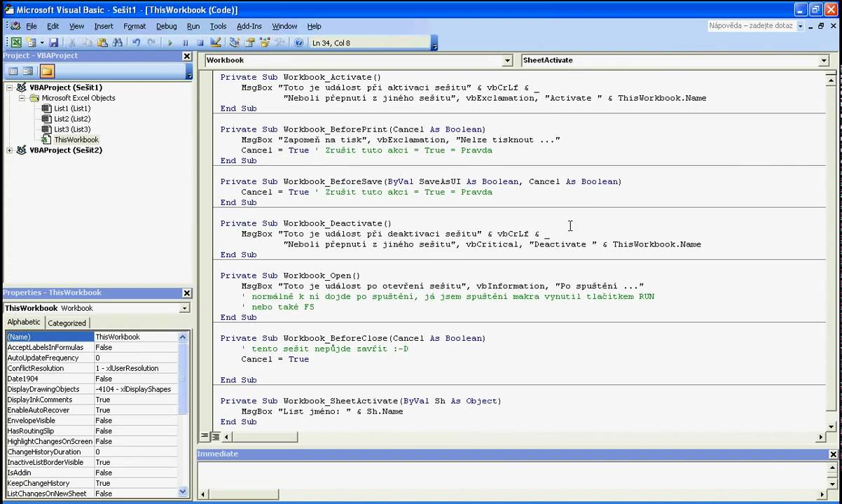Screen dimensions: 842x504
Task: Click the Insert UserForm toolbar icon
Action: (32, 43)
